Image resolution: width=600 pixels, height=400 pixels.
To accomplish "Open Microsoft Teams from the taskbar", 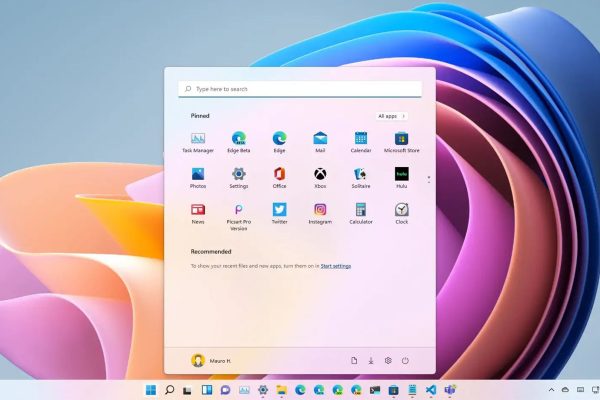I will 450,390.
